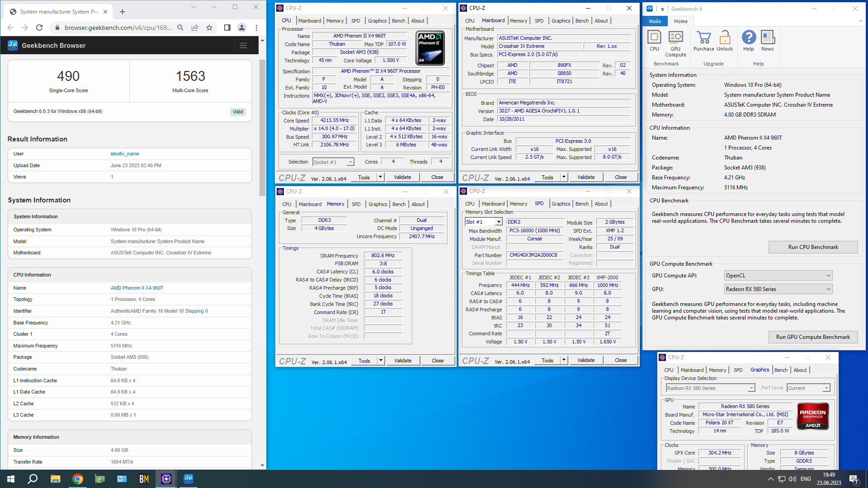The height and width of the screenshot is (488, 868).
Task: Open the News icon in Geekbench
Action: pyautogui.click(x=768, y=40)
